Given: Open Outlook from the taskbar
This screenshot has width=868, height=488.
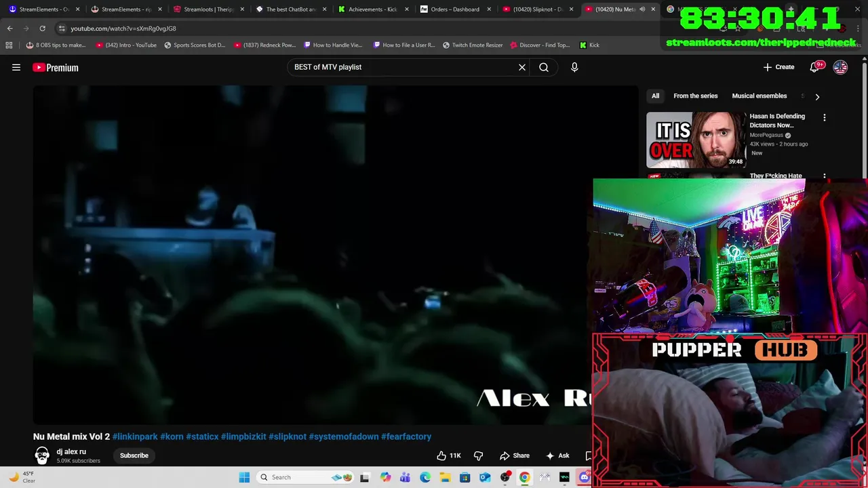Looking at the screenshot, I should coord(485,477).
